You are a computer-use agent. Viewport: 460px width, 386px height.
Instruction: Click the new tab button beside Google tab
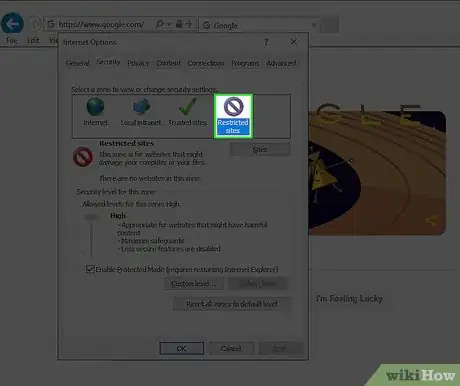pos(330,25)
